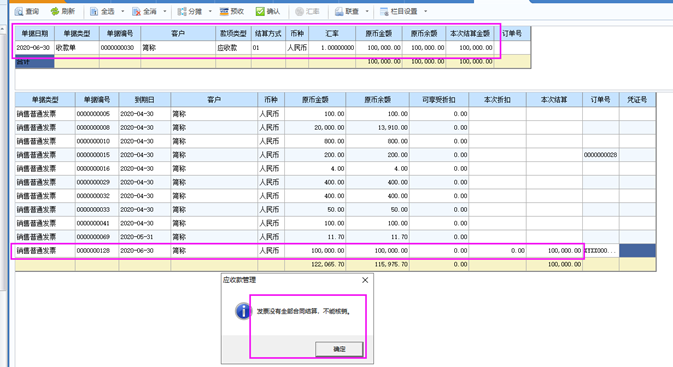Click lower table header 可享受折扣
Screen dimensions: 673x367
pos(439,100)
